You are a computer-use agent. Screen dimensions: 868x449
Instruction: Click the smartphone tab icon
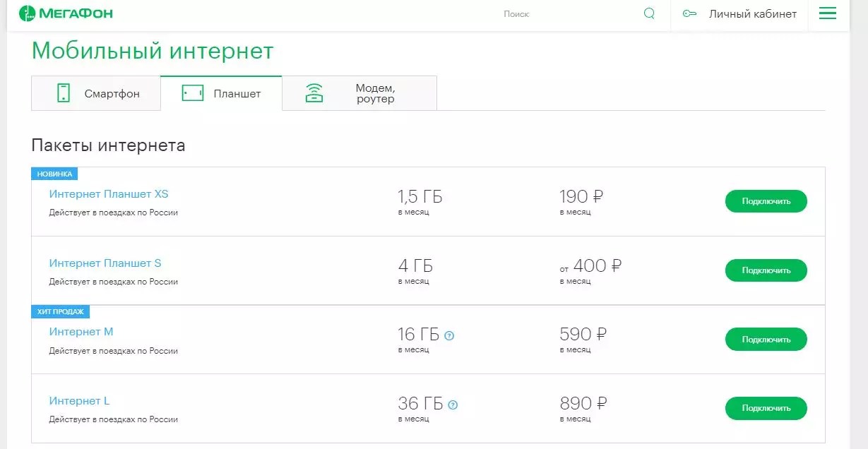[x=64, y=93]
